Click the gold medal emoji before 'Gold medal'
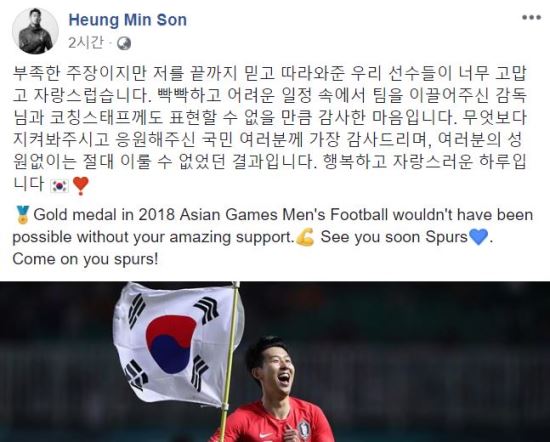 22,215
